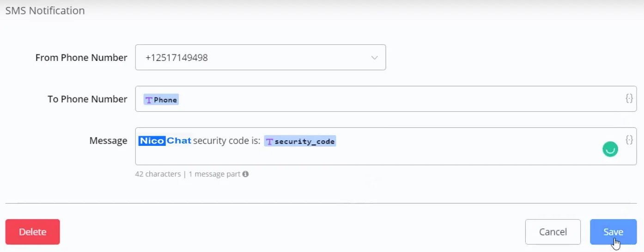The height and width of the screenshot is (252, 644).
Task: Click the info icon beside message part count
Action: click(x=245, y=174)
